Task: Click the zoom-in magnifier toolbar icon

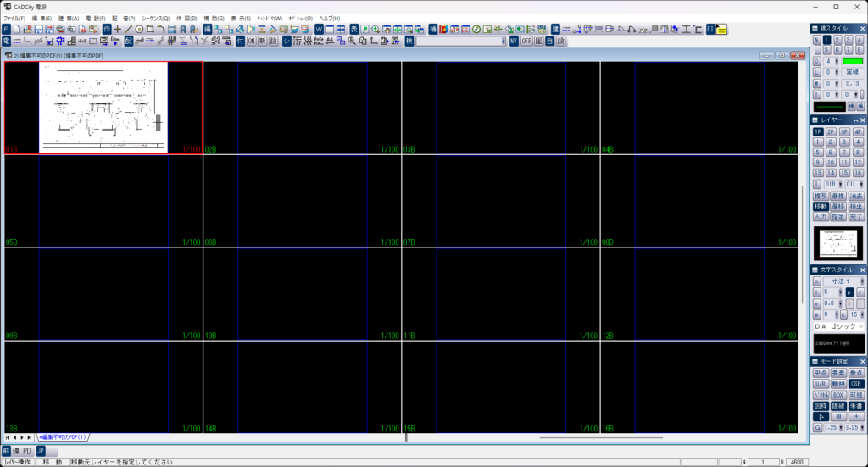Action: pos(376,29)
